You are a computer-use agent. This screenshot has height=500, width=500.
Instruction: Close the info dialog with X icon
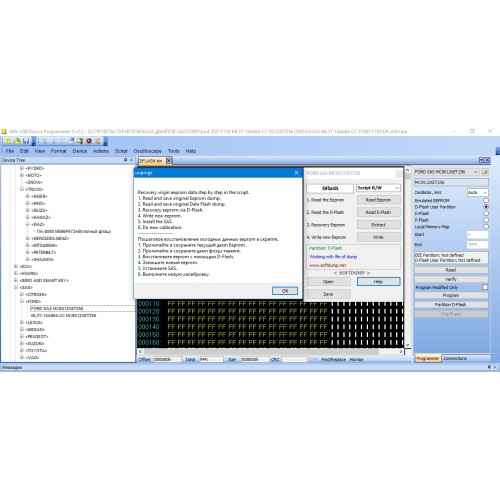(x=296, y=173)
